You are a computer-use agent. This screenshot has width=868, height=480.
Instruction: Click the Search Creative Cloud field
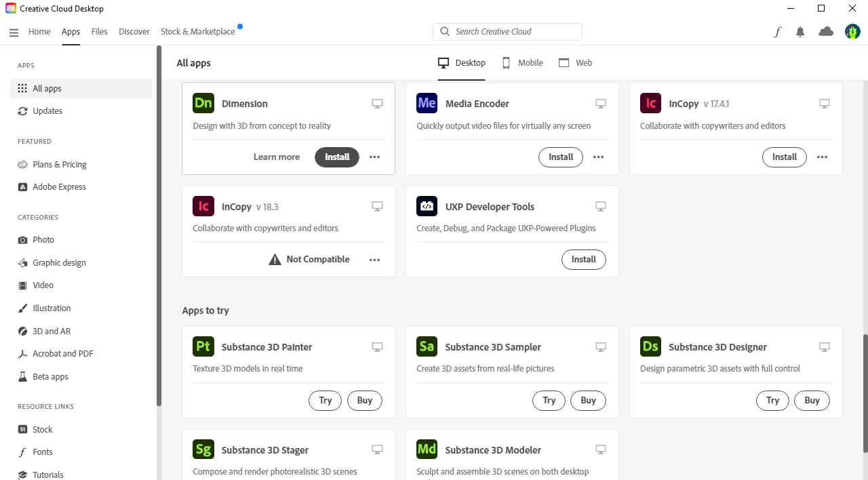point(507,32)
